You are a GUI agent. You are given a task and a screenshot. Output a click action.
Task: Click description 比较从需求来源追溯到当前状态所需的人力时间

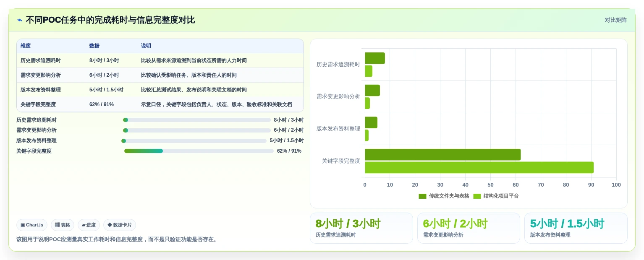194,61
